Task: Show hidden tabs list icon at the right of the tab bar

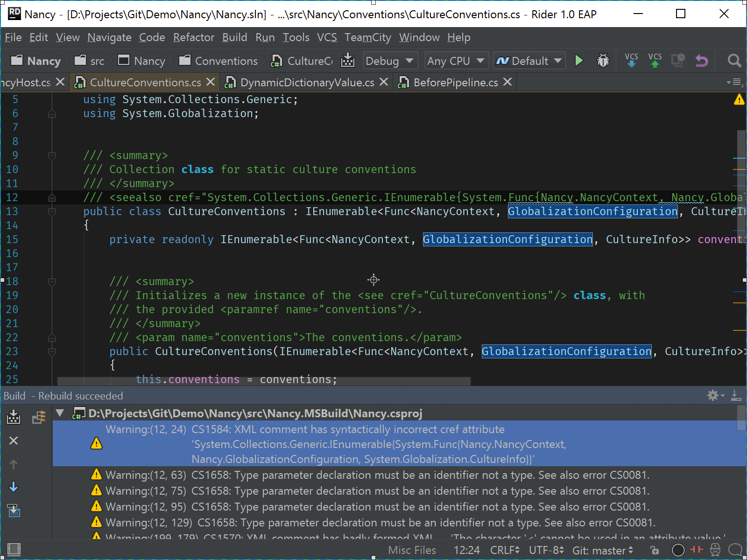Action: coord(734,82)
